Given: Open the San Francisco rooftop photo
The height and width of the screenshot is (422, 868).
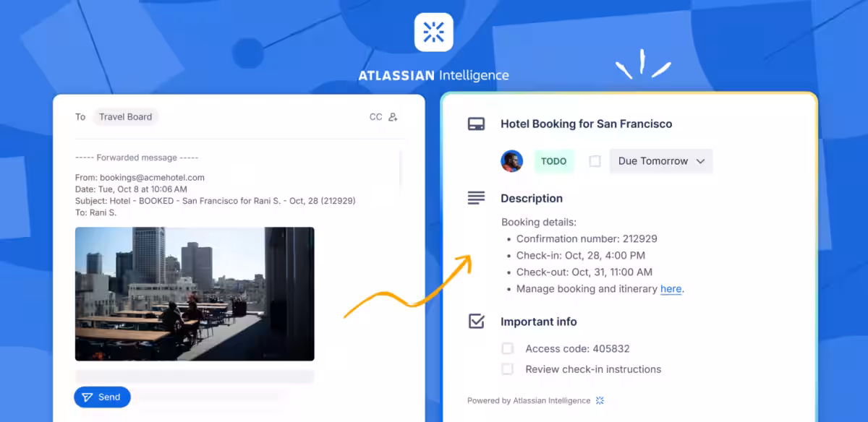Looking at the screenshot, I should tap(195, 293).
